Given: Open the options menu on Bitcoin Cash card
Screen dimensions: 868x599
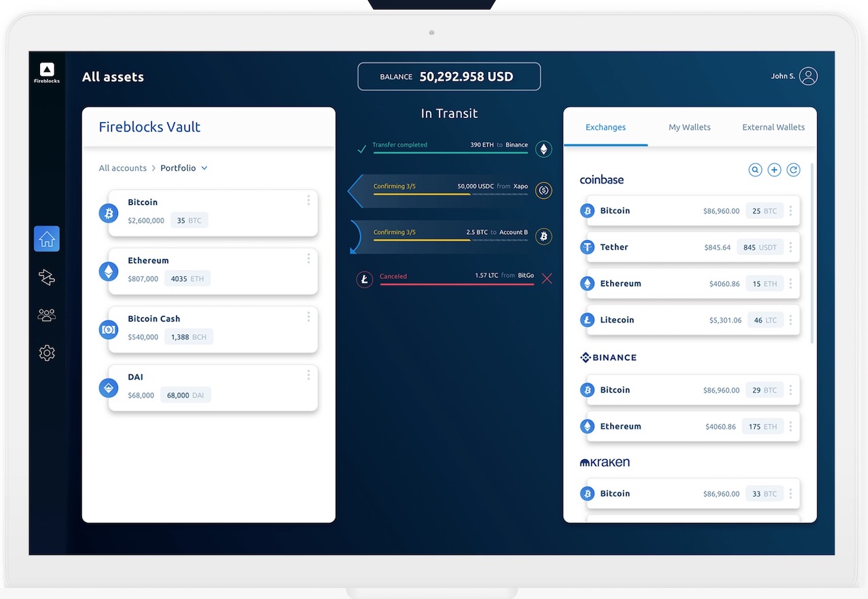Looking at the screenshot, I should 309,317.
